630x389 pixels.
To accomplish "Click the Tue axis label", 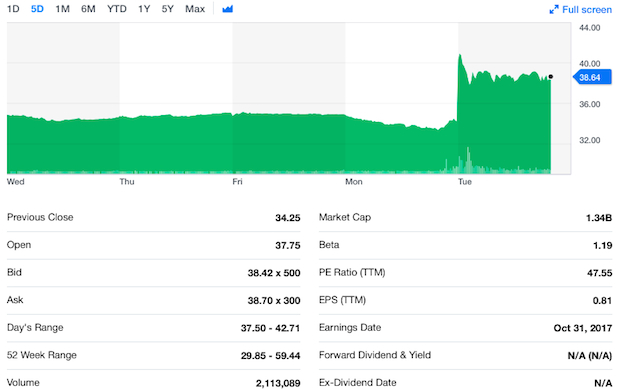I will coord(465,182).
